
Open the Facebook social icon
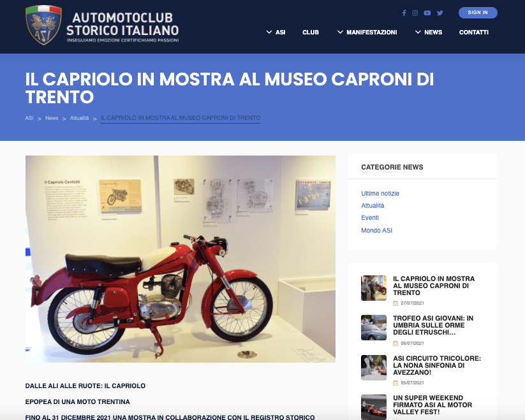[404, 13]
